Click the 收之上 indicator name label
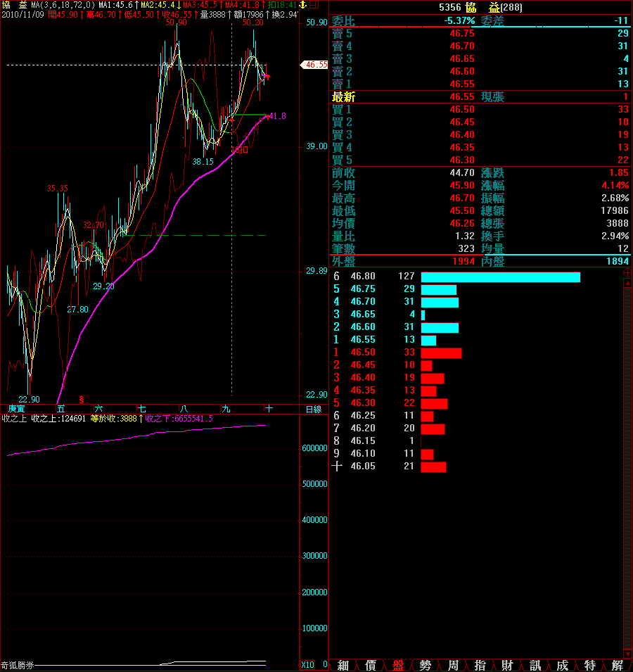The image size is (633, 672). [x=11, y=419]
